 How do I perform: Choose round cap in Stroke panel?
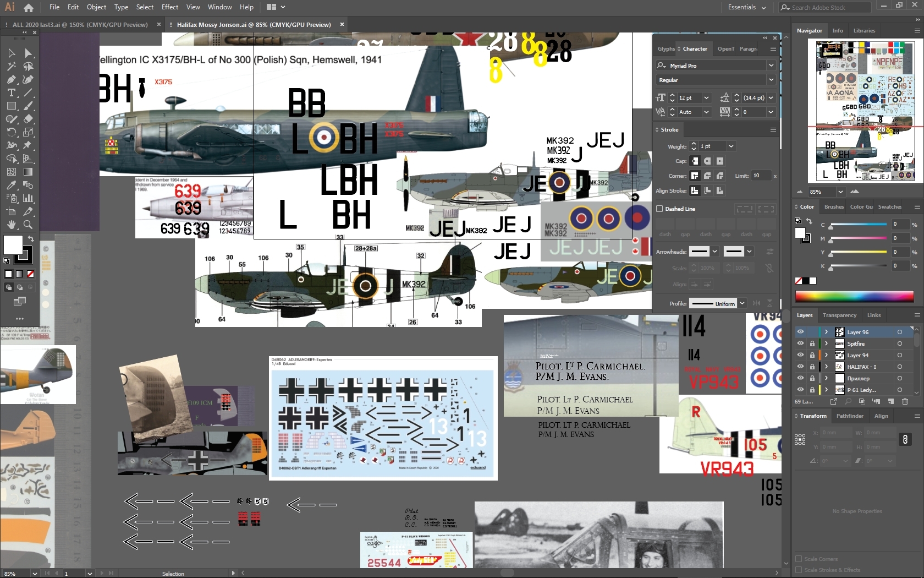(x=707, y=161)
